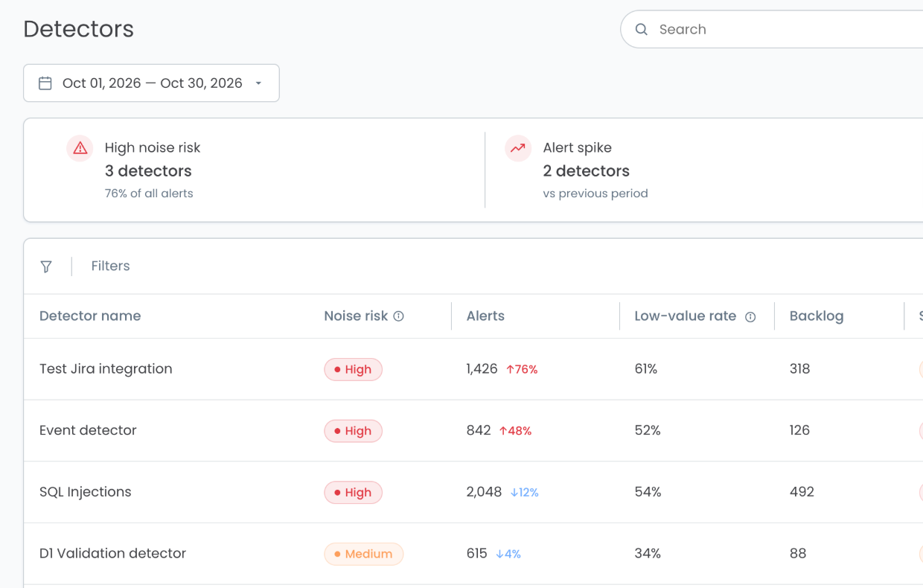The height and width of the screenshot is (588, 923).
Task: Click the 2,048 alerts value
Action: pos(484,492)
